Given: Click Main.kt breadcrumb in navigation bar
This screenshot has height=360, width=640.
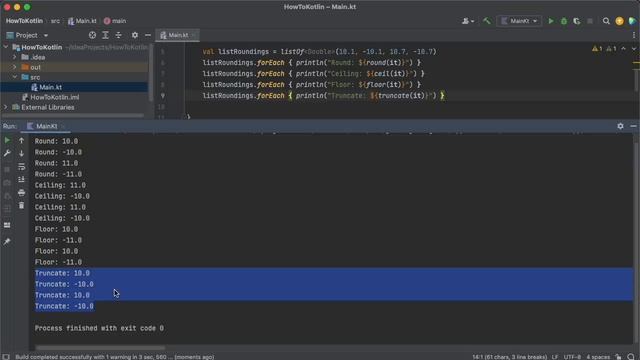Looking at the screenshot, I should [82, 21].
